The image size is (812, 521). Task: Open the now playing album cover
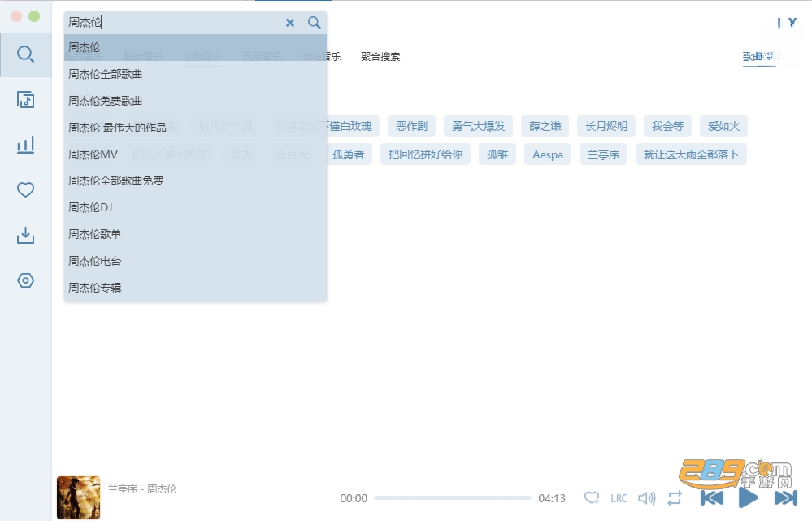(78, 497)
